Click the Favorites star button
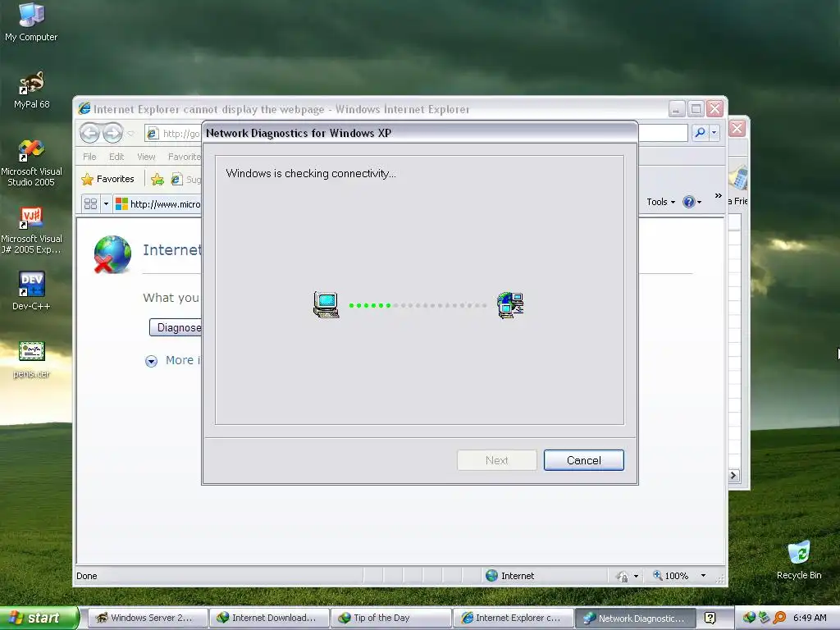Image resolution: width=840 pixels, height=630 pixels. pyautogui.click(x=107, y=179)
